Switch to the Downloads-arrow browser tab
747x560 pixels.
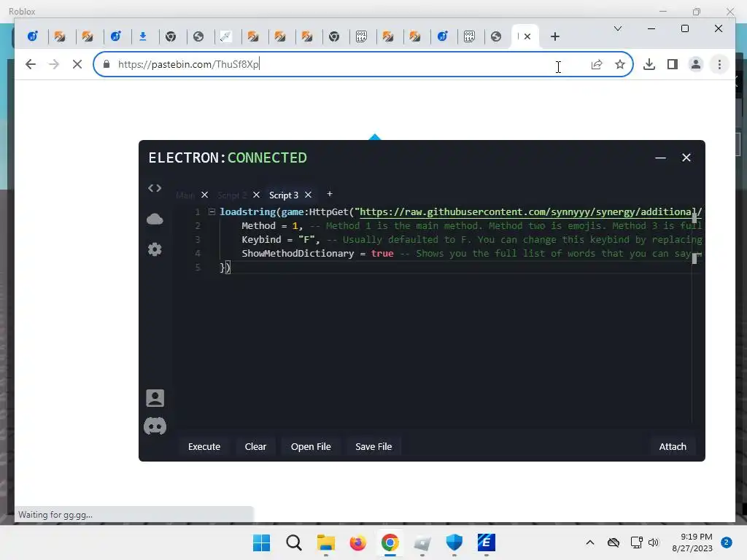(x=143, y=36)
